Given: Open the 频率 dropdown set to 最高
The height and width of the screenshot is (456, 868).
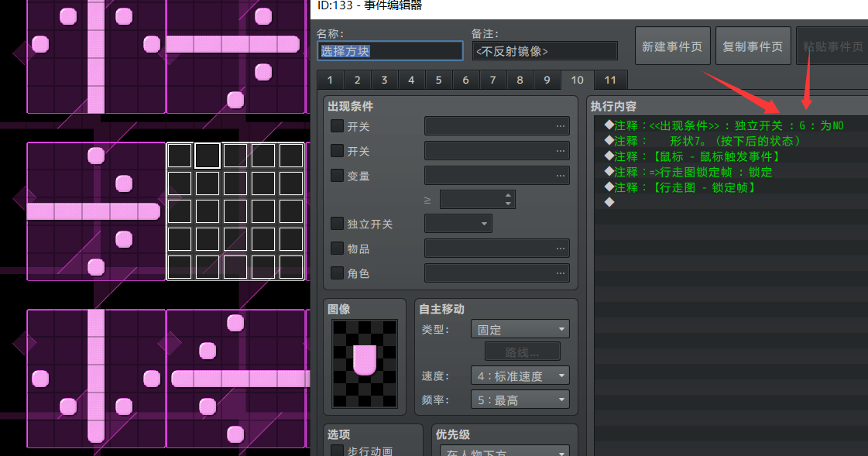Looking at the screenshot, I should (x=520, y=399).
